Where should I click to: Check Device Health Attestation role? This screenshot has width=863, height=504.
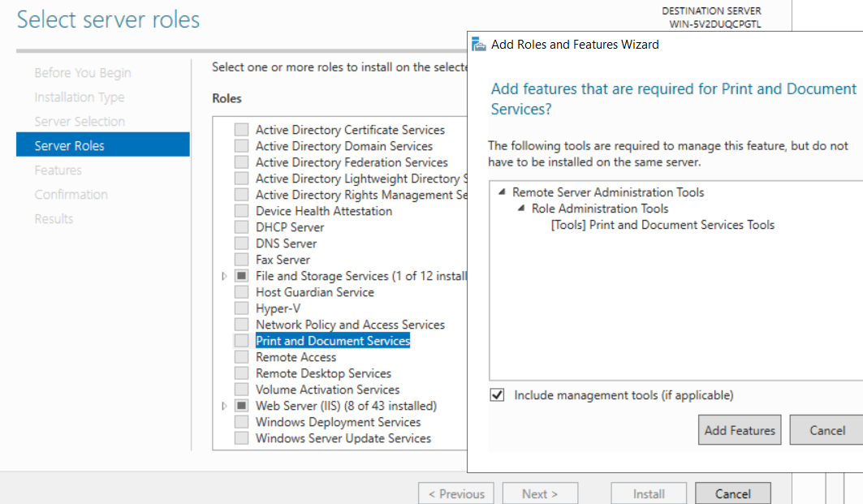click(241, 211)
